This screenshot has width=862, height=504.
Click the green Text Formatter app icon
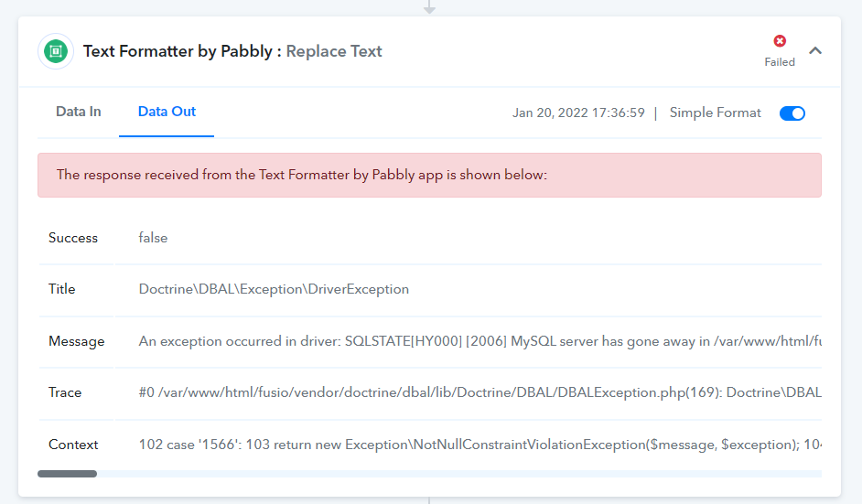click(56, 51)
